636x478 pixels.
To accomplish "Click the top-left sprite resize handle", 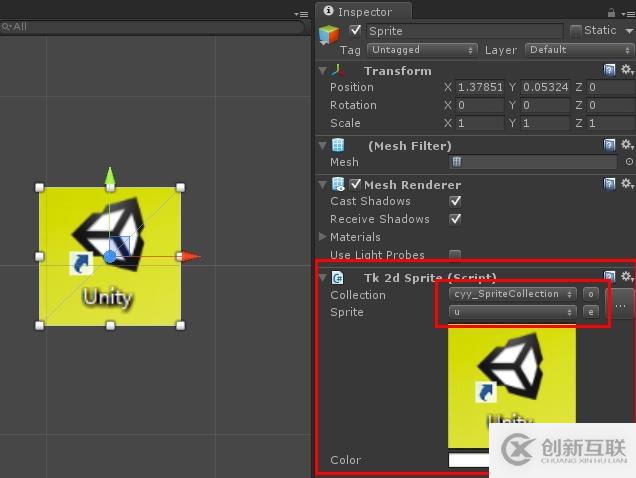I will [x=39, y=187].
